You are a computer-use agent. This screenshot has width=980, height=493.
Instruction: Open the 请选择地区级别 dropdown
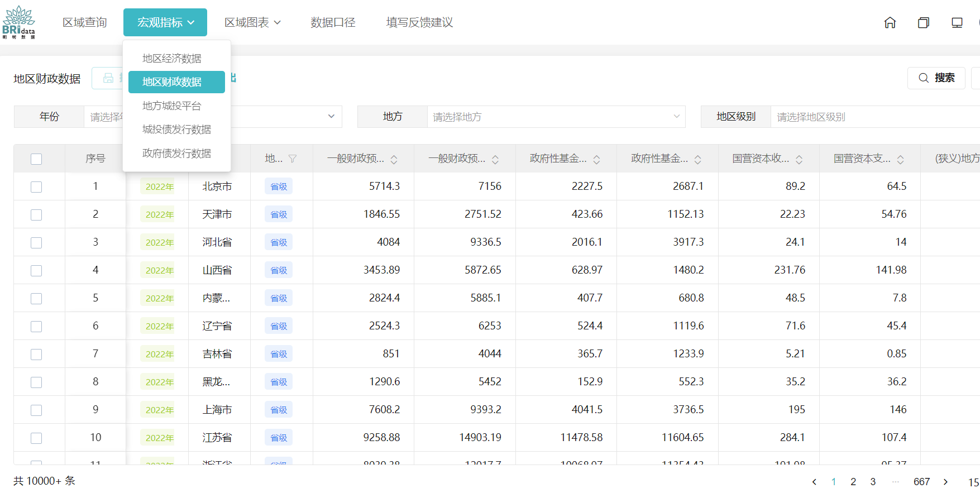[875, 117]
